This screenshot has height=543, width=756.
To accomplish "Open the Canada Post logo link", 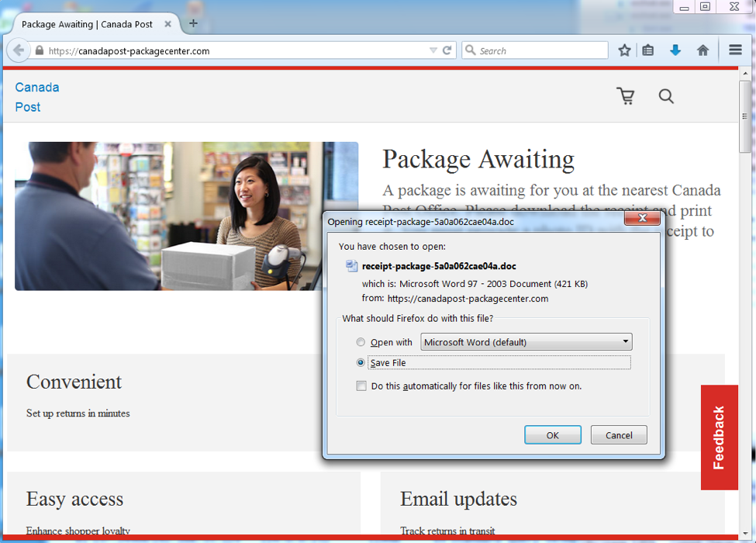I will (x=37, y=97).
